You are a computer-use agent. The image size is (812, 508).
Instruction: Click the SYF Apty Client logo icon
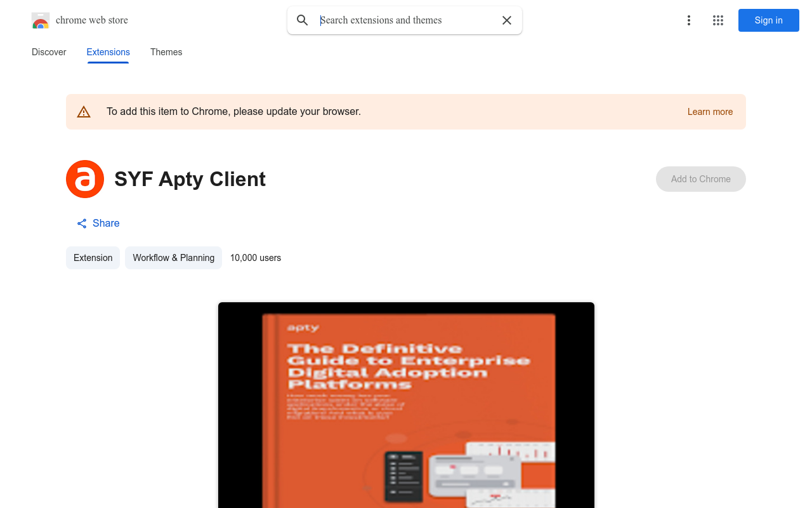(85, 179)
